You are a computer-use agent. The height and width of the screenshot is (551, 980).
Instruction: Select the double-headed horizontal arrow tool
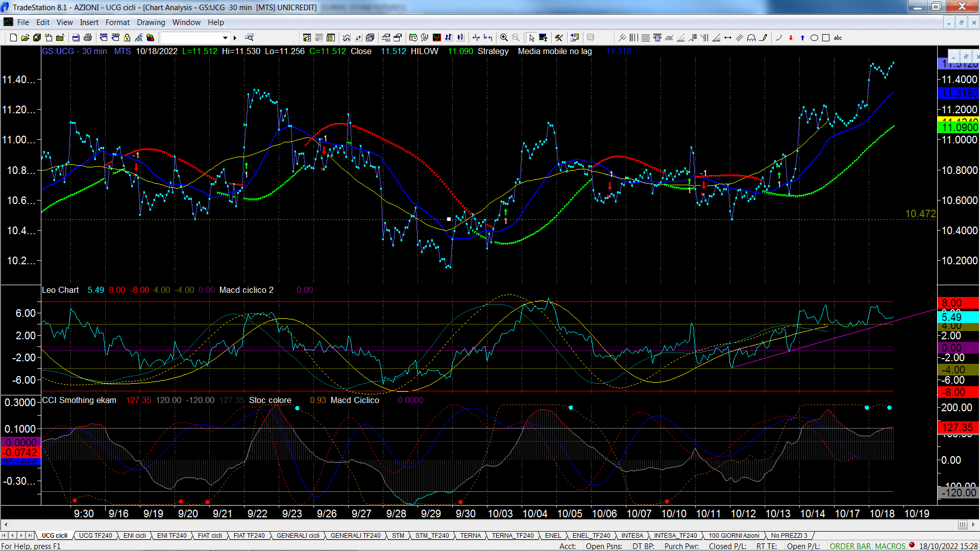point(728,38)
